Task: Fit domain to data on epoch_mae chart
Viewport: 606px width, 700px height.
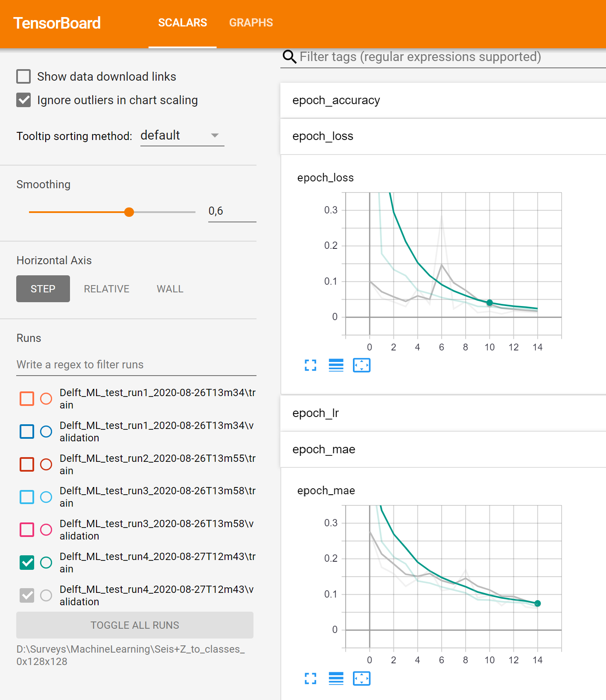Action: (361, 678)
